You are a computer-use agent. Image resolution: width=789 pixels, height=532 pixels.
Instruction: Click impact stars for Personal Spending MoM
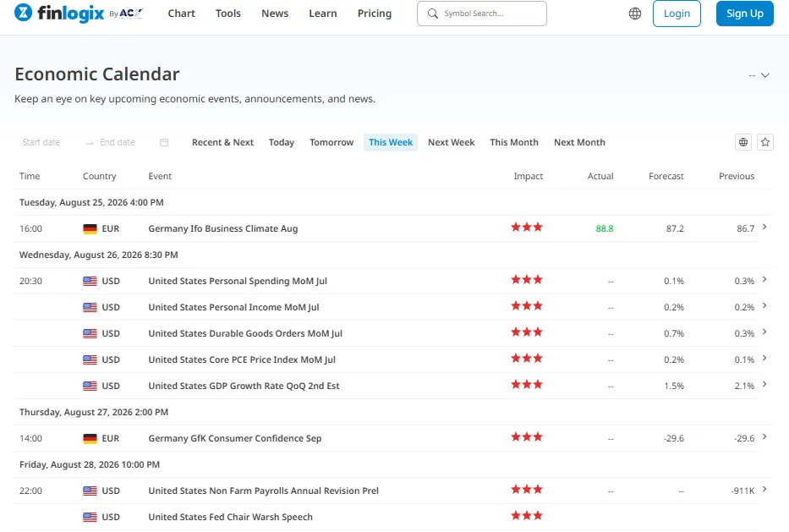pos(527,279)
